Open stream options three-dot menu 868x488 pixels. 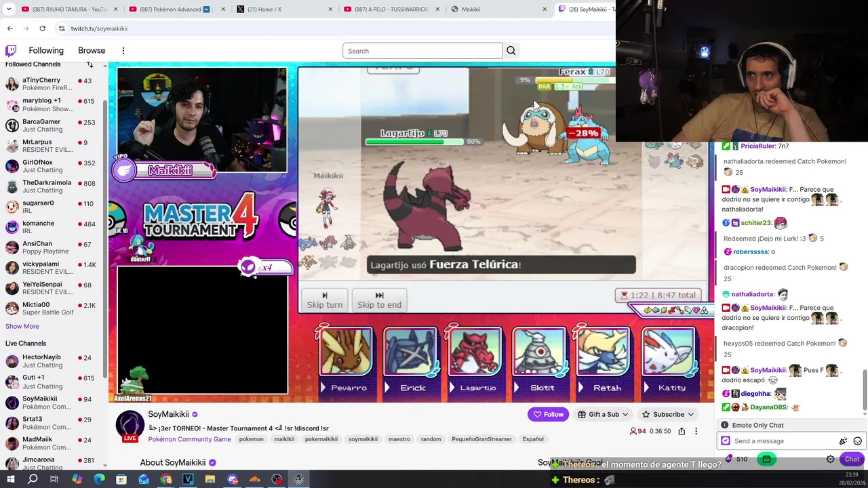pos(696,431)
